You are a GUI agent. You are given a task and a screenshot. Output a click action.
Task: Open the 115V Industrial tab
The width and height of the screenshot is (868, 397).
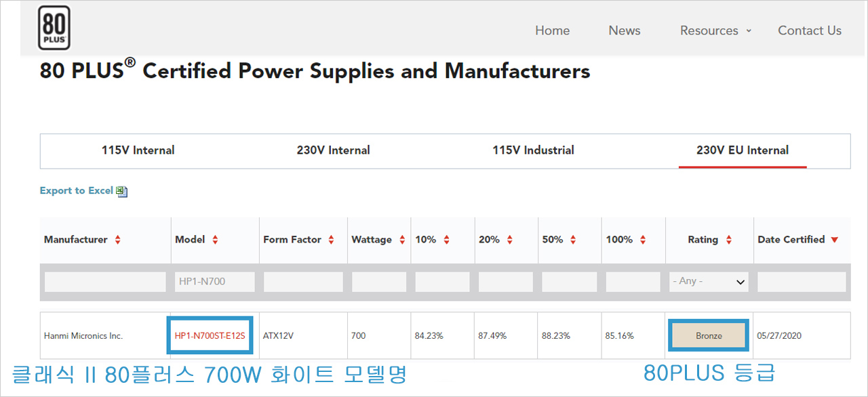[x=533, y=150]
